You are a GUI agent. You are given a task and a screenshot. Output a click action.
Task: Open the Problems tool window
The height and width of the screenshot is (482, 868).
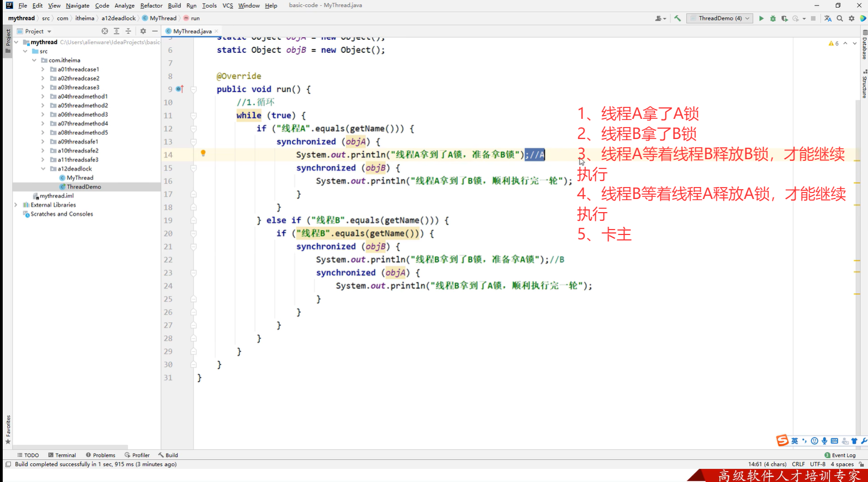click(100, 455)
